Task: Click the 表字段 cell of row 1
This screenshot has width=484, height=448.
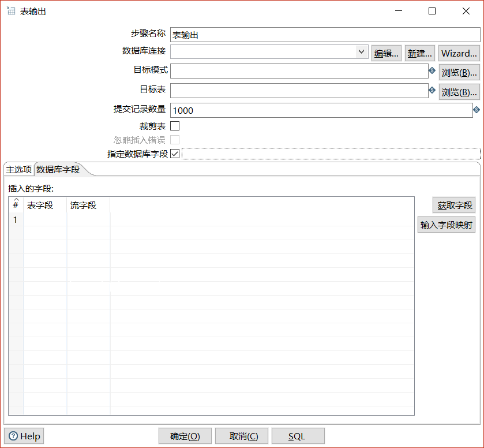Action: (x=45, y=220)
